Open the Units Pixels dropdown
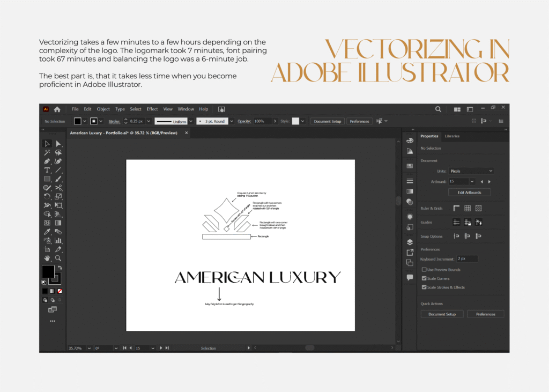Viewport: 549px width, 392px height. pos(471,171)
